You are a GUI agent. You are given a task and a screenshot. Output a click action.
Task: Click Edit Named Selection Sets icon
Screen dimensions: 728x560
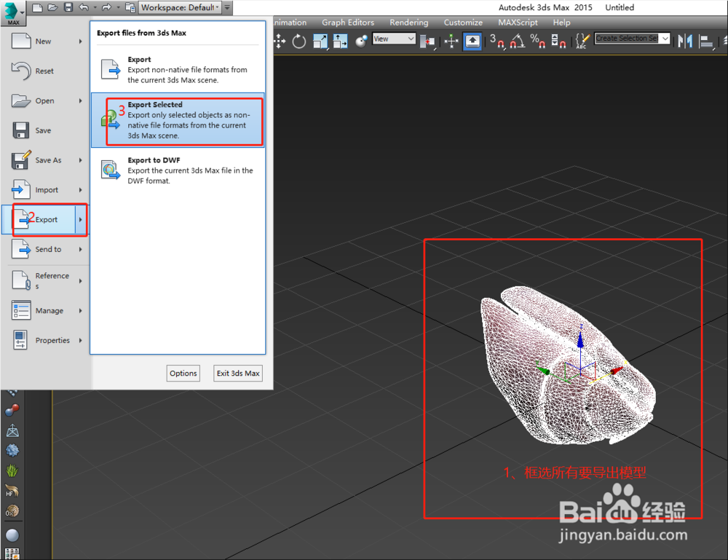pyautogui.click(x=582, y=42)
